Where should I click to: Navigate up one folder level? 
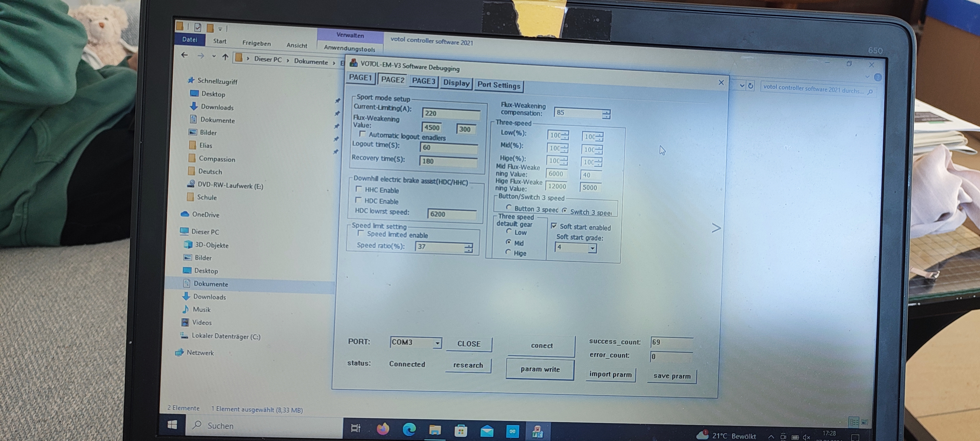click(225, 57)
